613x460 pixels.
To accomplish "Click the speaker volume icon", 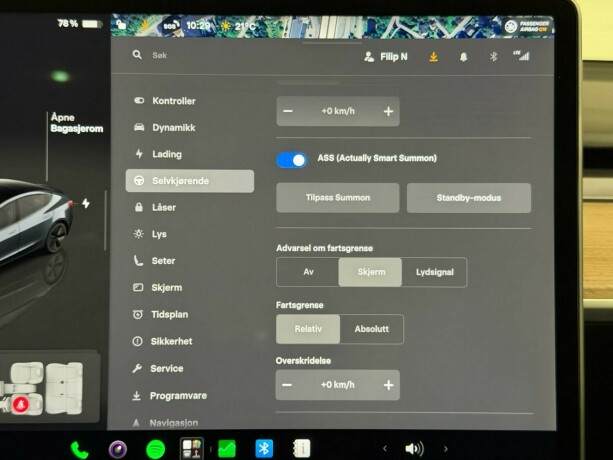I will (x=414, y=449).
